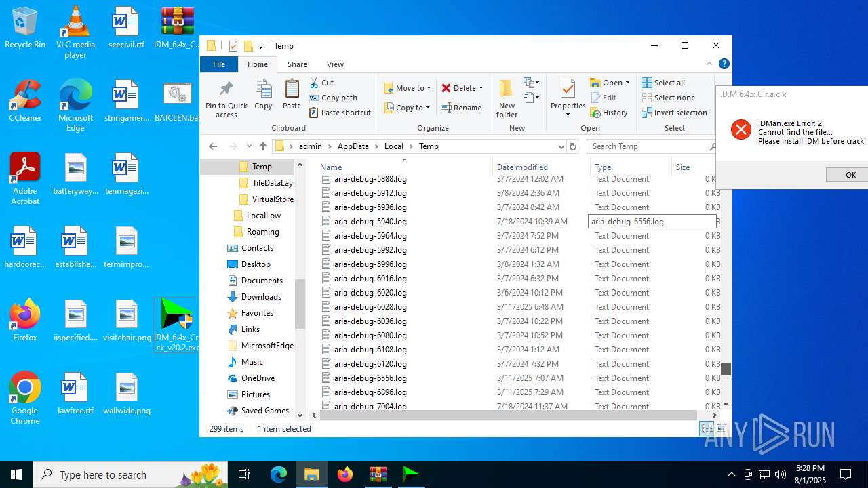Collapse the ribbon with chevron
Screen dimensions: 868x488
[x=709, y=64]
